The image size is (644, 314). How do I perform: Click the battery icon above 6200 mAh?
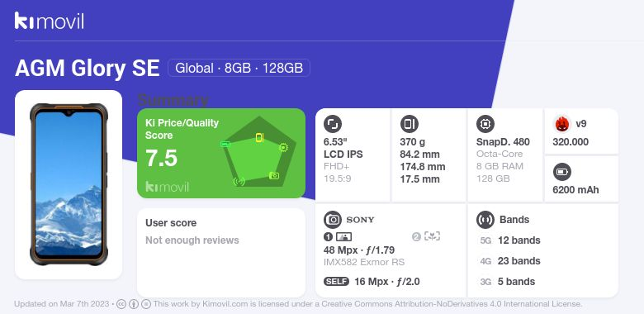click(561, 172)
